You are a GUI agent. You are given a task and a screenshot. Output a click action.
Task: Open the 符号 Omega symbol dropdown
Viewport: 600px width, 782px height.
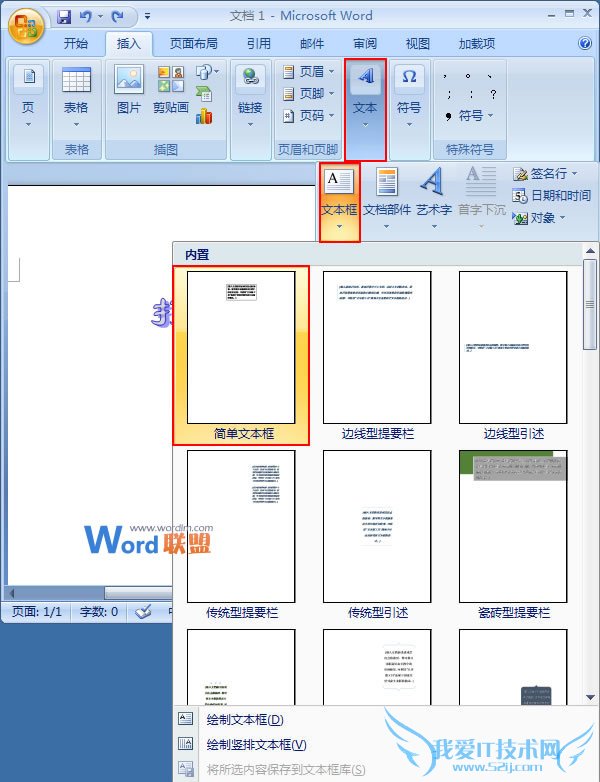tap(409, 97)
